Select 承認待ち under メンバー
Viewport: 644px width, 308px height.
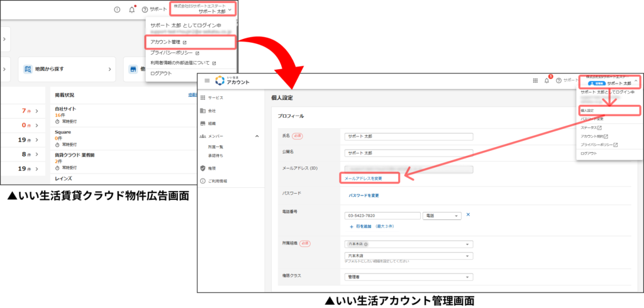coord(216,156)
